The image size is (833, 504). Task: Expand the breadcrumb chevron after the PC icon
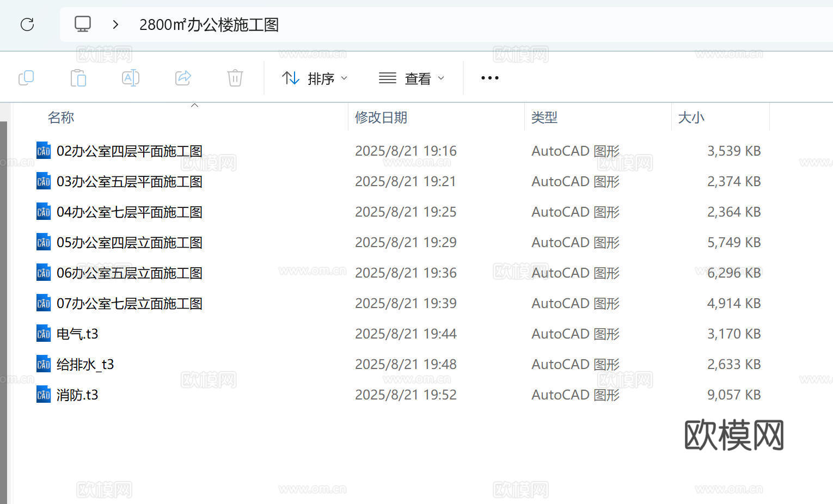115,24
